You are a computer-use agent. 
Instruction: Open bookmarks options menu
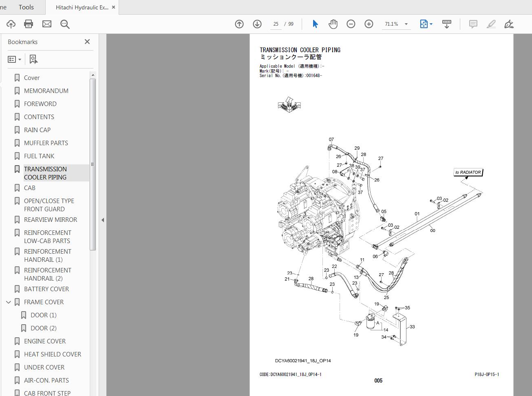(14, 60)
